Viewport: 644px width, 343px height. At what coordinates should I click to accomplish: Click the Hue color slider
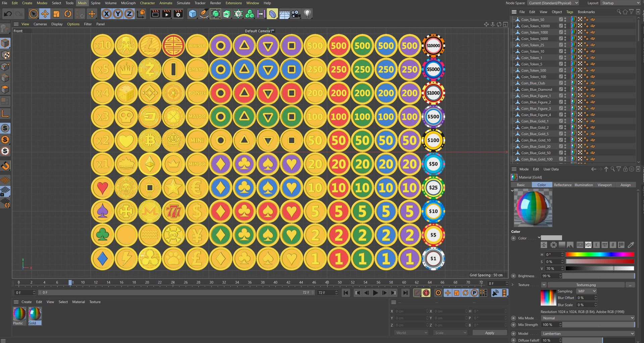[x=600, y=255]
